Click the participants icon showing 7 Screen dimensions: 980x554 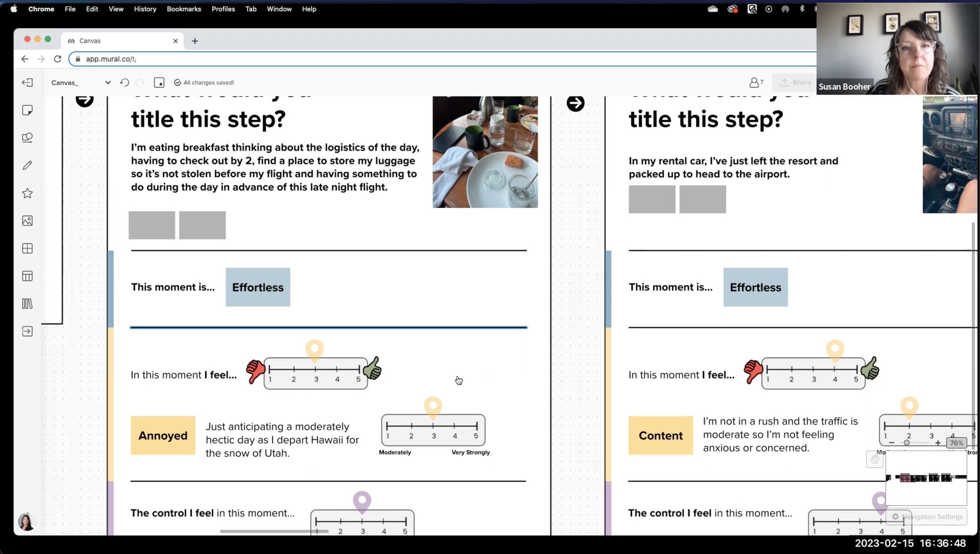point(756,82)
